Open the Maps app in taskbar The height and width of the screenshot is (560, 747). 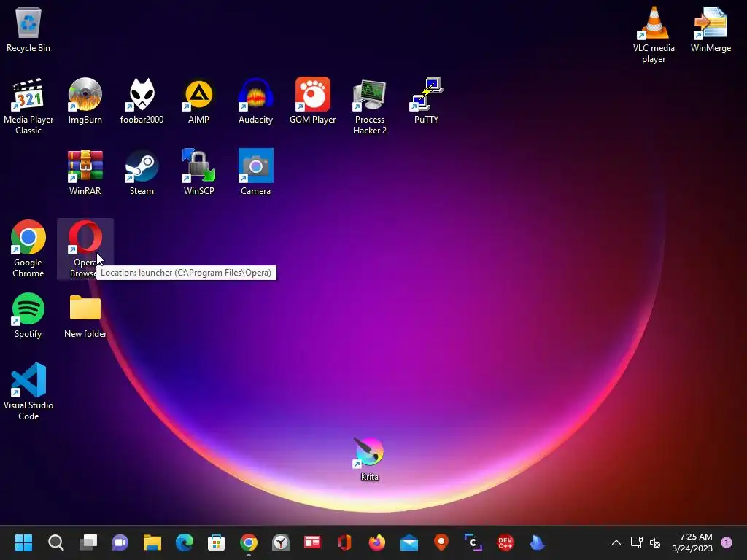pyautogui.click(x=441, y=542)
